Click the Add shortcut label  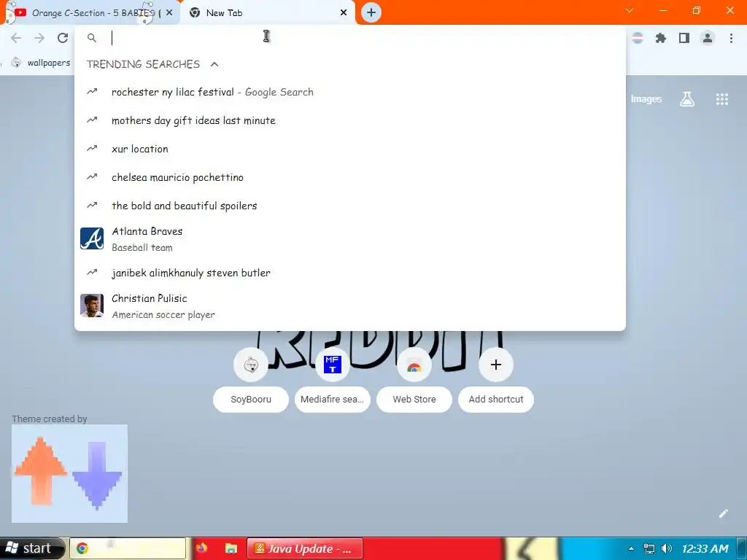pyautogui.click(x=496, y=400)
